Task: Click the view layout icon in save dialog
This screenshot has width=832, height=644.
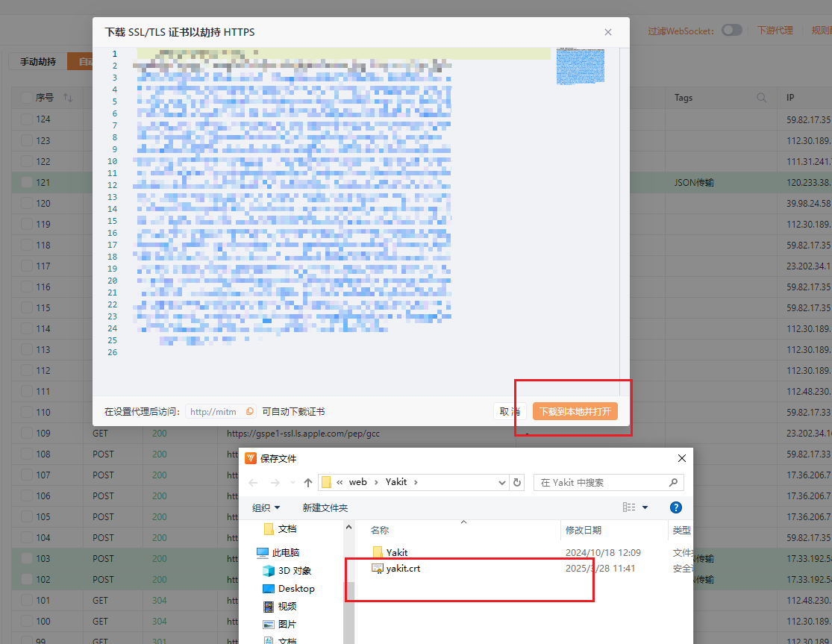Action: [x=629, y=507]
